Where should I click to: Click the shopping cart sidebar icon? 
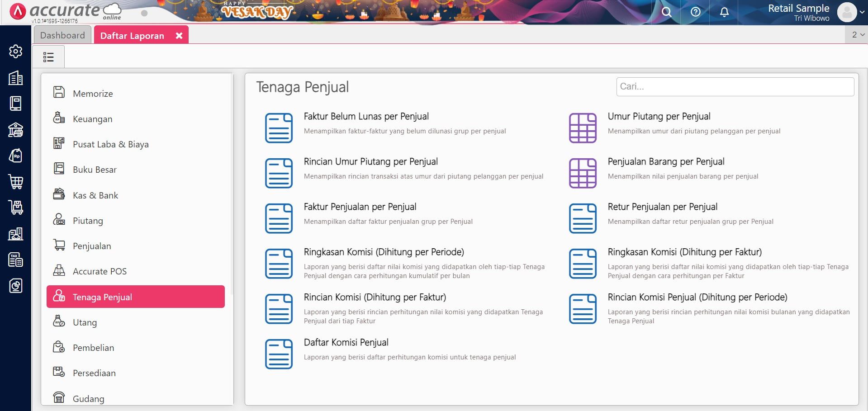[16, 182]
